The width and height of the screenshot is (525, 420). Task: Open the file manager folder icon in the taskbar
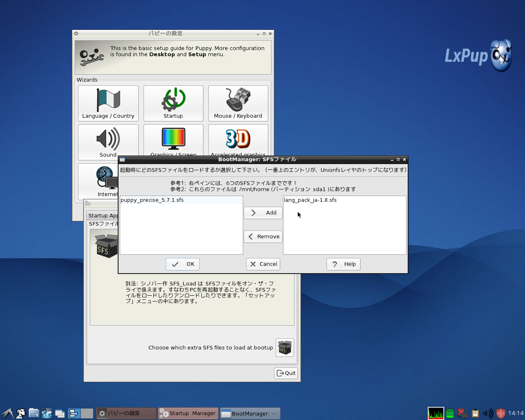(x=34, y=413)
